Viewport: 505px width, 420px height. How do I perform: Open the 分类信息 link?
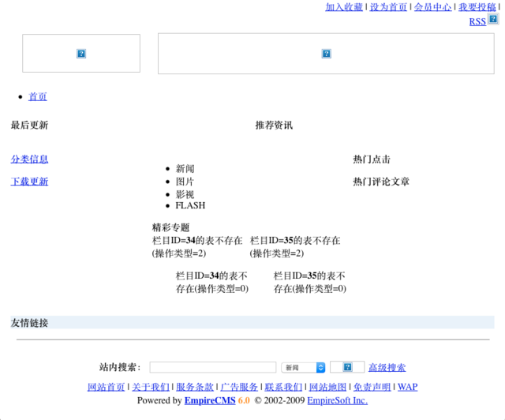(29, 159)
